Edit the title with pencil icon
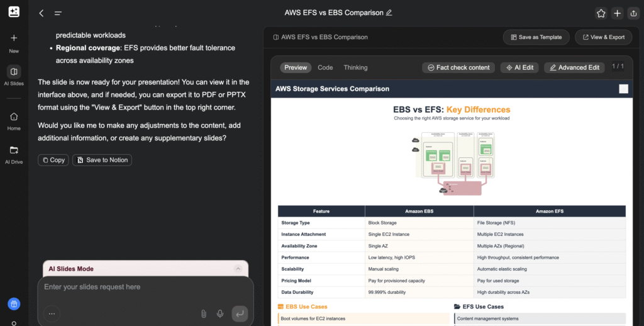The height and width of the screenshot is (326, 644). [389, 13]
